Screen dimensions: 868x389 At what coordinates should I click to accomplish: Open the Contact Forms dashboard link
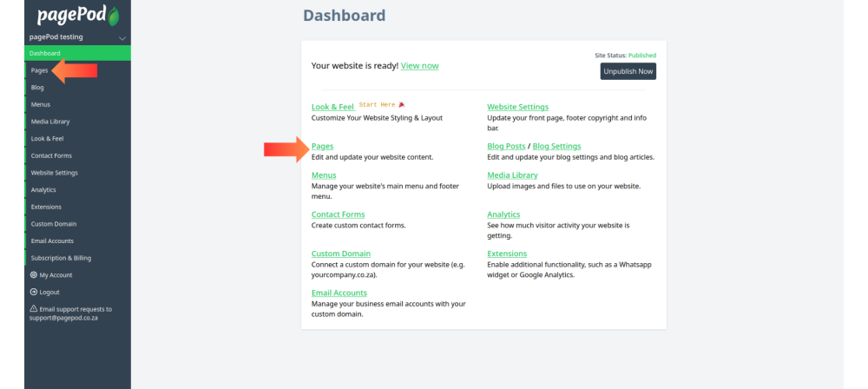pyautogui.click(x=339, y=214)
